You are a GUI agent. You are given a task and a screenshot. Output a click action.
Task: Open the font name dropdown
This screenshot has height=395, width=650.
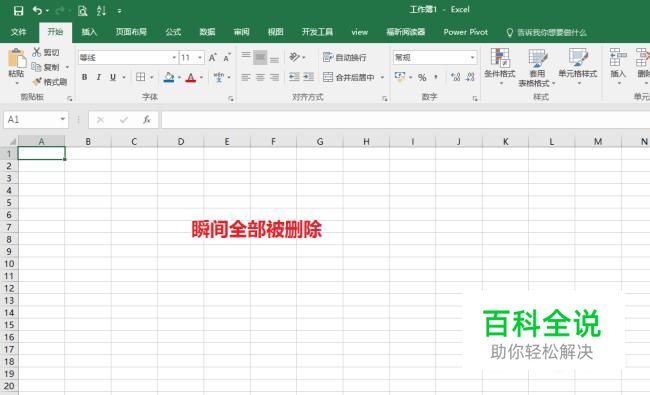point(174,58)
